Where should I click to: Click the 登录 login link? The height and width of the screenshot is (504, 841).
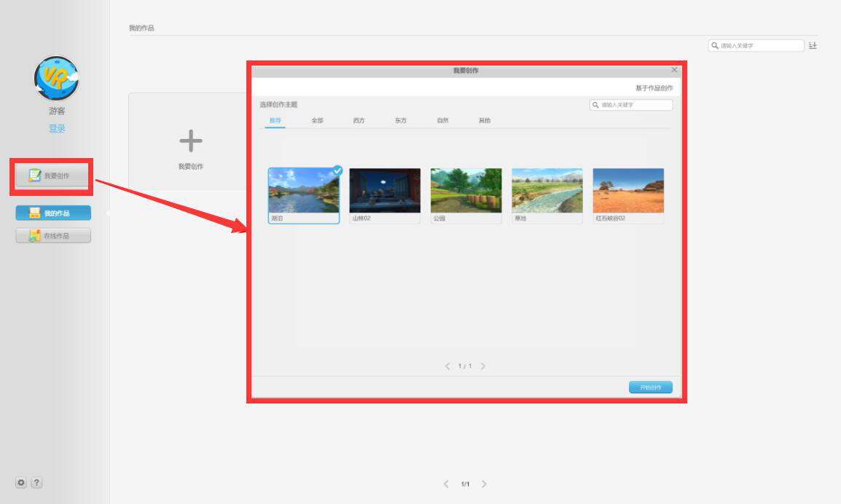point(57,128)
